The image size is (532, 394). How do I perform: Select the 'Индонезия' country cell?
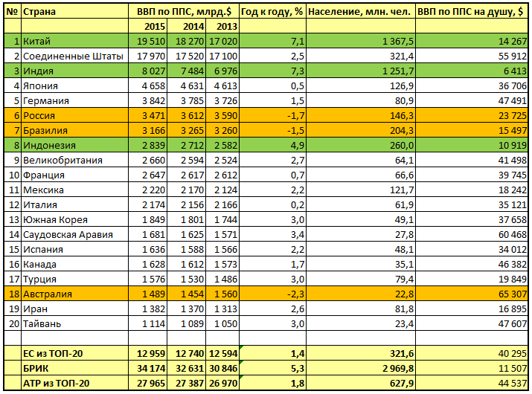pos(74,145)
